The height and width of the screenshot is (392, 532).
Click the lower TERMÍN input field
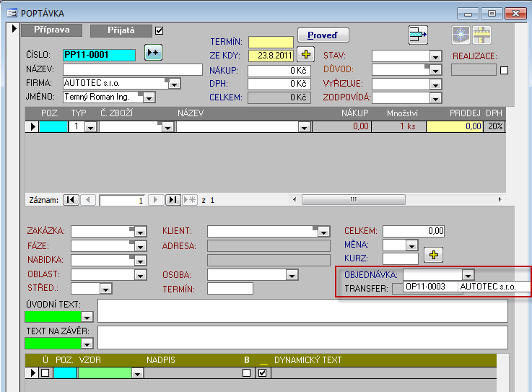point(230,289)
